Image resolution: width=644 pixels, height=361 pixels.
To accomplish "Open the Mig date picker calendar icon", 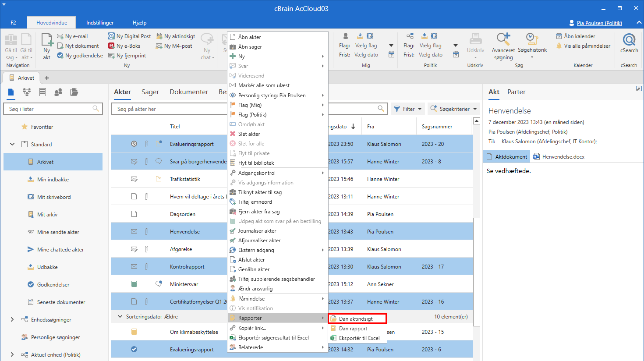I will (392, 55).
